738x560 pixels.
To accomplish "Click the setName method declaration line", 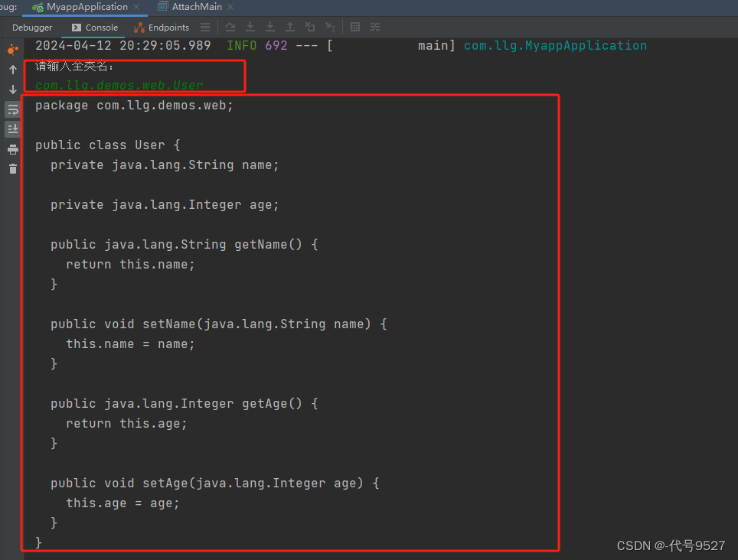I will pyautogui.click(x=218, y=324).
